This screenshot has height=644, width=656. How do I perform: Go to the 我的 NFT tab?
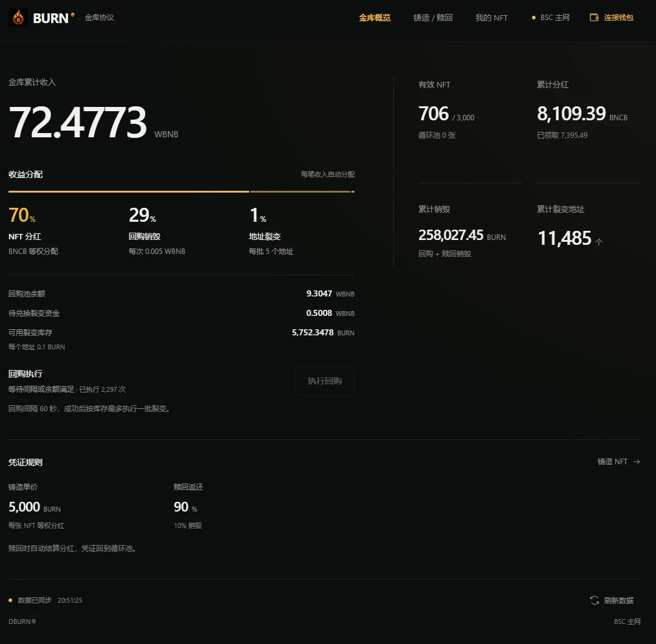coord(491,18)
